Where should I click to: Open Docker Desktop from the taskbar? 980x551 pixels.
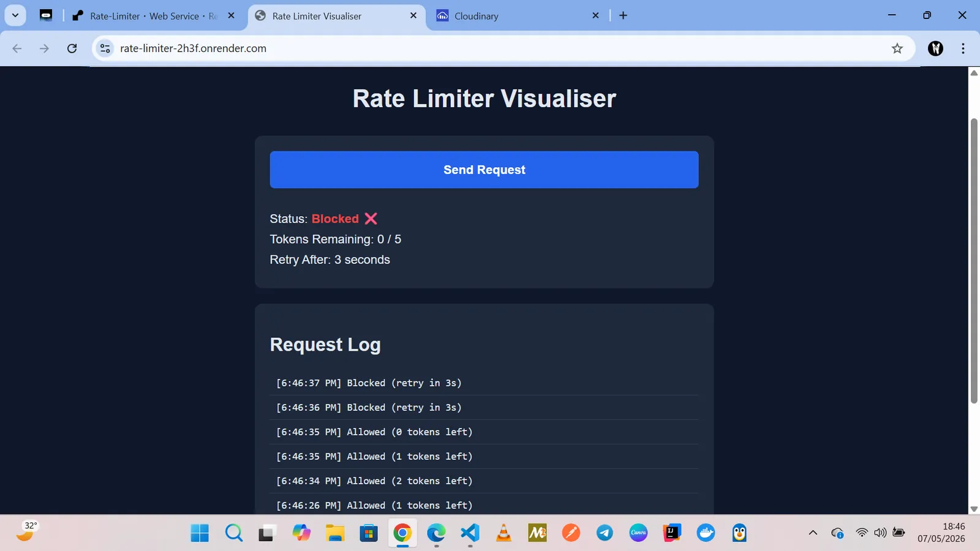706,533
